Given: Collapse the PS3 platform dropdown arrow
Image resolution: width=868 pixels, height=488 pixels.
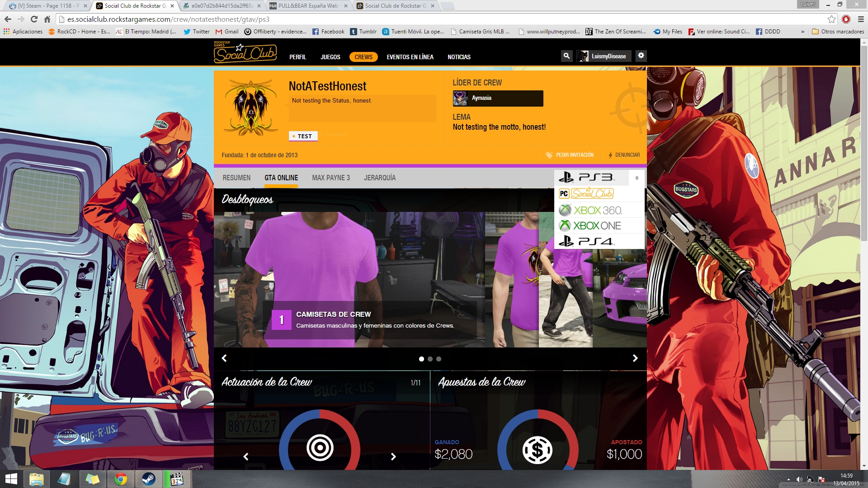Looking at the screenshot, I should click(x=637, y=178).
